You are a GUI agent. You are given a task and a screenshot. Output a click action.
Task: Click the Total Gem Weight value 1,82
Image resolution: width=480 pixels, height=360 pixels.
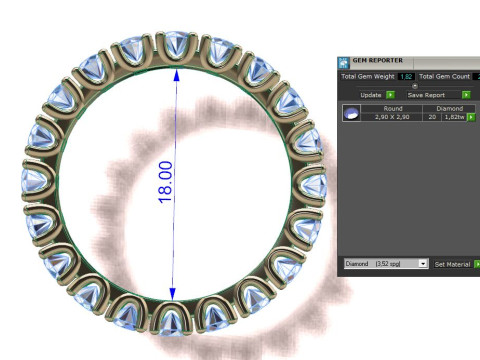406,77
